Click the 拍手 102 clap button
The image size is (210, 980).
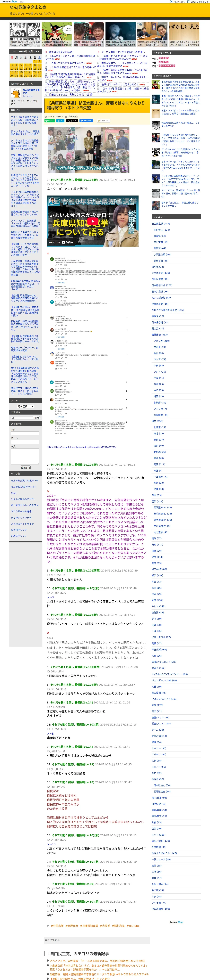click(103, 121)
